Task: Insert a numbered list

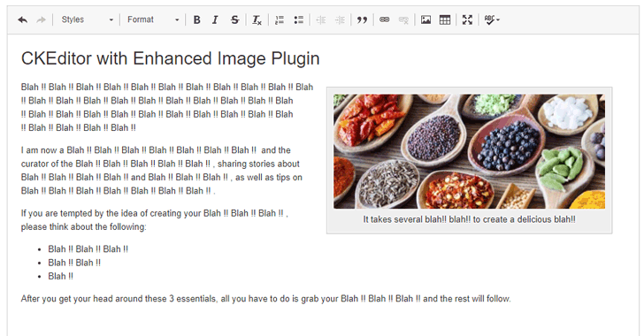Action: [280, 19]
